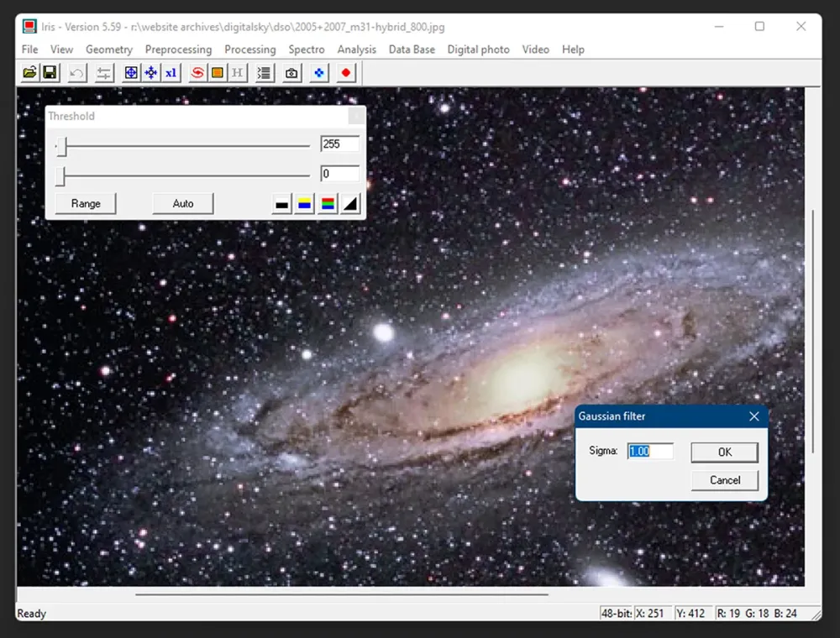Open the Processing menu
This screenshot has width=840, height=638.
[249, 50]
